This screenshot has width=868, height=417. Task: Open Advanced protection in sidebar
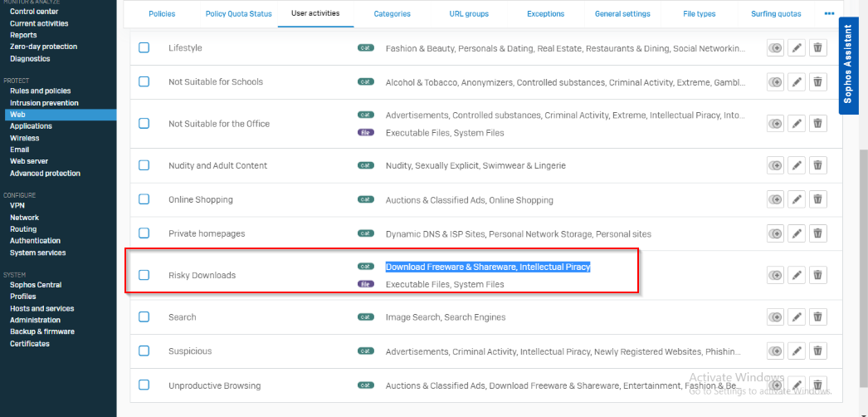[x=45, y=174]
